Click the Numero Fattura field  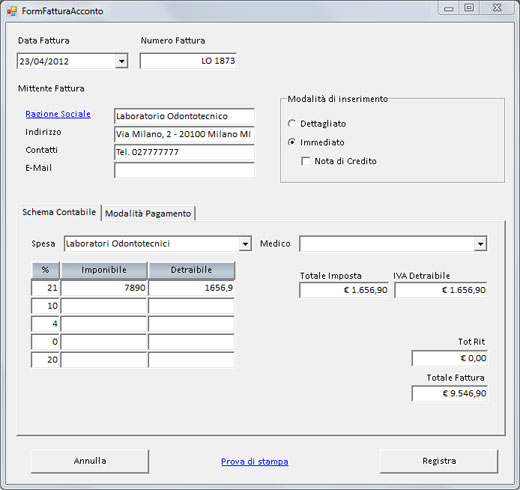point(188,61)
